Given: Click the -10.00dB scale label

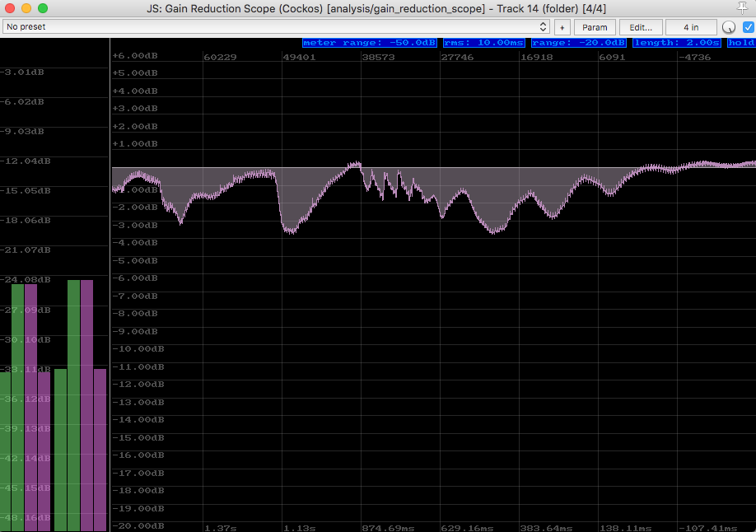Looking at the screenshot, I should 138,348.
